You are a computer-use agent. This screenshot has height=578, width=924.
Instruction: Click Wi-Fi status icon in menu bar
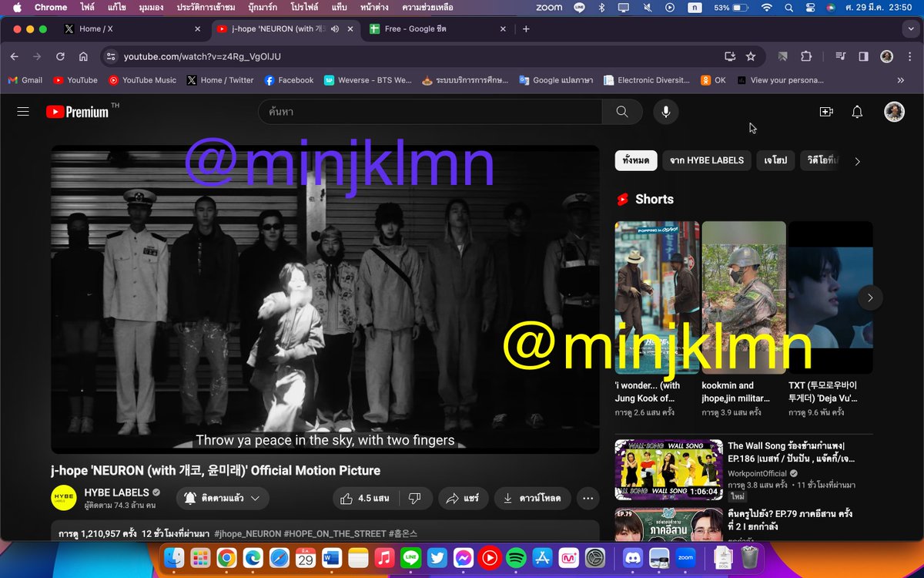(x=766, y=7)
